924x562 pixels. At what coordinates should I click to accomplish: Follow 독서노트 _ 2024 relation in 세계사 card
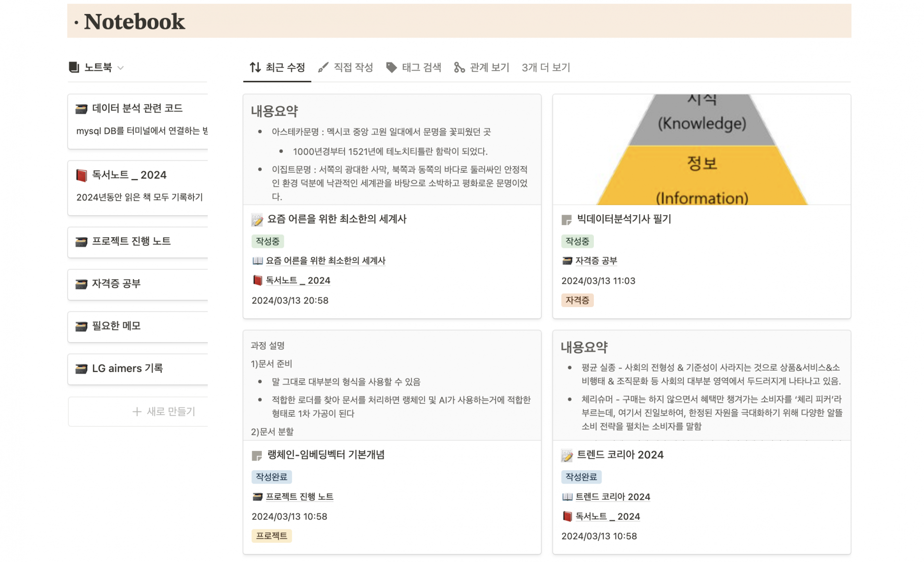[298, 281]
